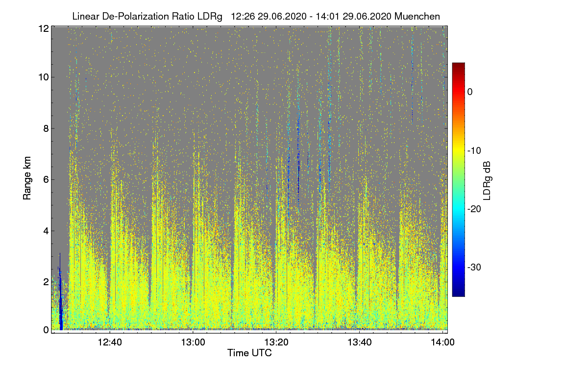Image resolution: width=588 pixels, height=392 pixels.
Task: Click the 4 km range tick label
Action: point(46,230)
